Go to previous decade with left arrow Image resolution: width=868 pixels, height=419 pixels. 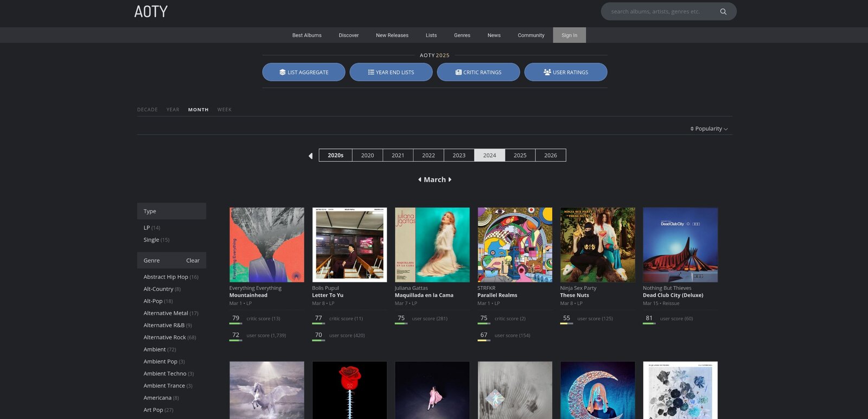tap(310, 156)
